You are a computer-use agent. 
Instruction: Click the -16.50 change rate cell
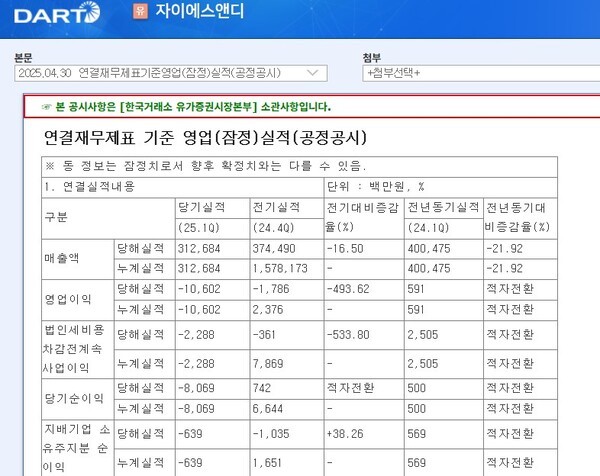(x=364, y=249)
